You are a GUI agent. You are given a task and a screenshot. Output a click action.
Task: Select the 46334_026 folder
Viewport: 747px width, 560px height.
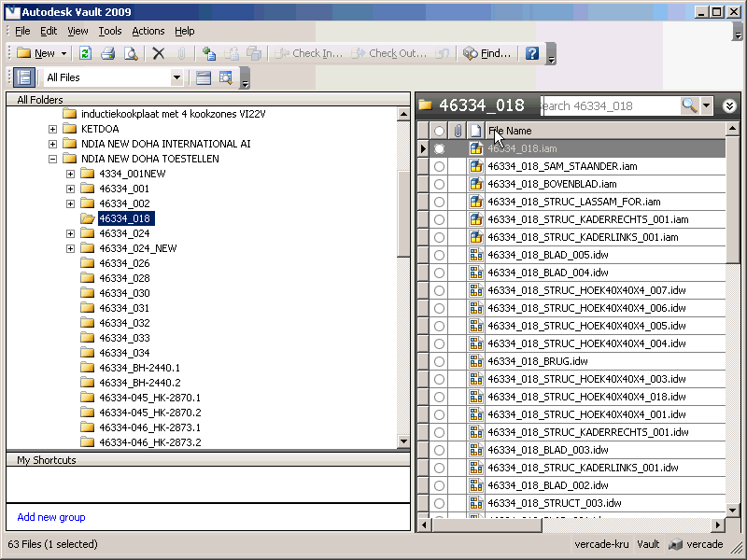pos(124,263)
